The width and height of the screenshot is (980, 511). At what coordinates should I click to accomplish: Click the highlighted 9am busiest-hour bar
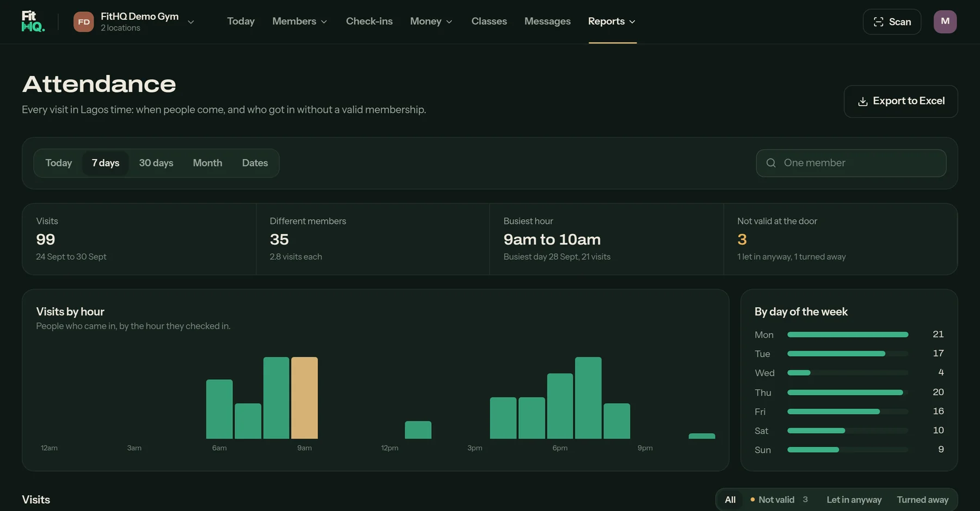304,398
